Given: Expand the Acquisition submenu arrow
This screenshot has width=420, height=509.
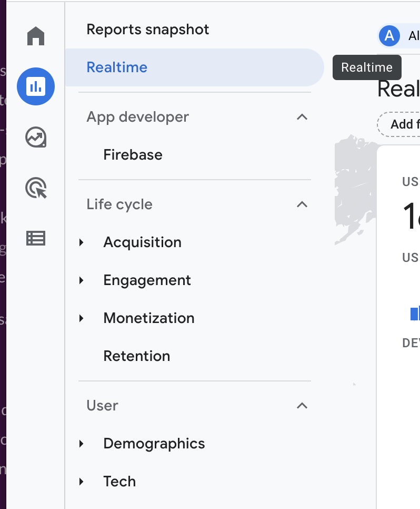Looking at the screenshot, I should pyautogui.click(x=82, y=242).
